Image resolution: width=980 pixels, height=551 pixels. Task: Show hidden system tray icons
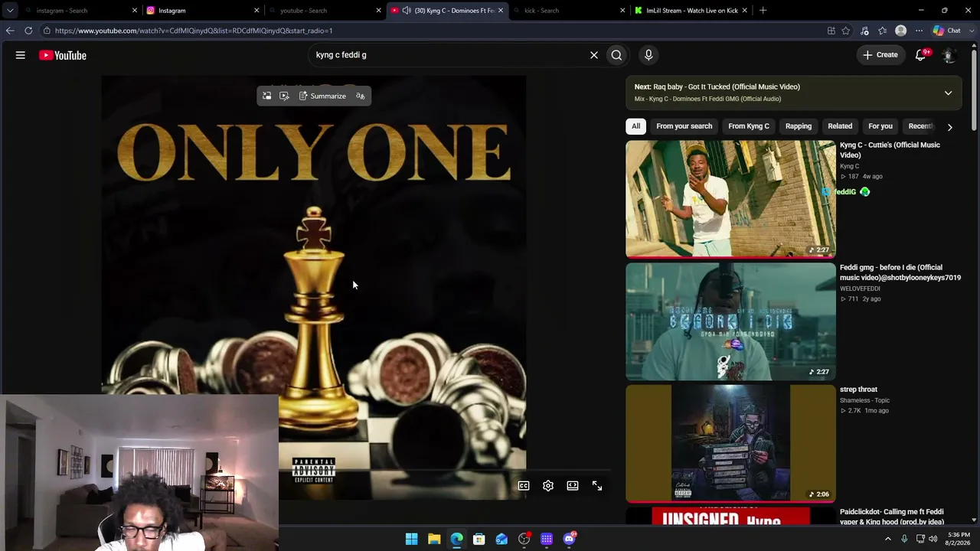pyautogui.click(x=888, y=539)
